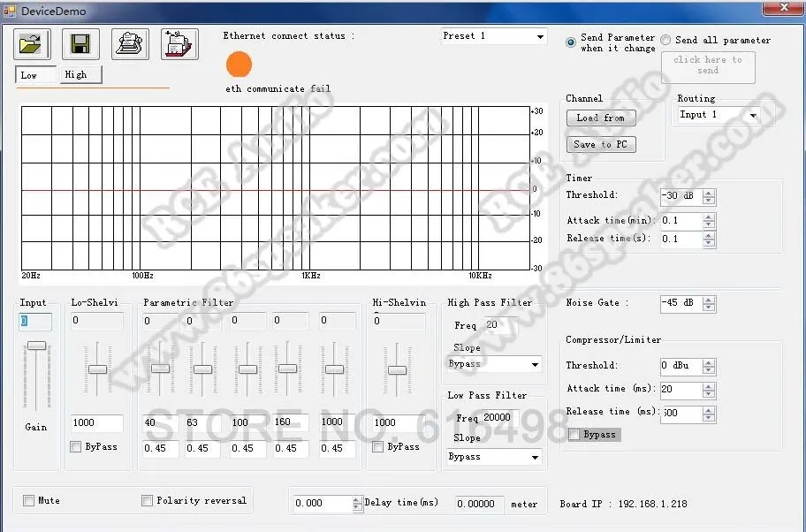Image resolution: width=806 pixels, height=532 pixels.
Task: Increase Compressor Attack time (ms) value
Action: pyautogui.click(x=709, y=386)
